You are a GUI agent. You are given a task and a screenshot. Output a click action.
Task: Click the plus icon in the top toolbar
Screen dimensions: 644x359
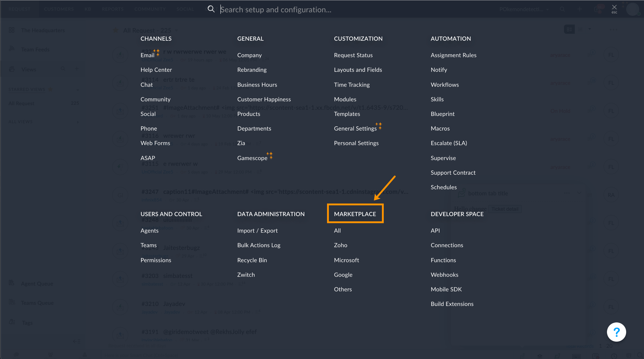click(579, 9)
